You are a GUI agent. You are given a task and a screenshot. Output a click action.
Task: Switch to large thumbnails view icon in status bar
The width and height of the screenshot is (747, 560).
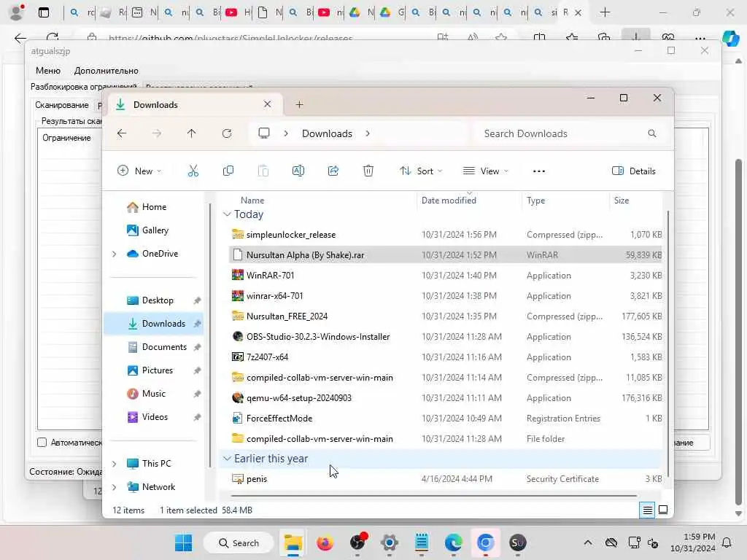tap(662, 510)
